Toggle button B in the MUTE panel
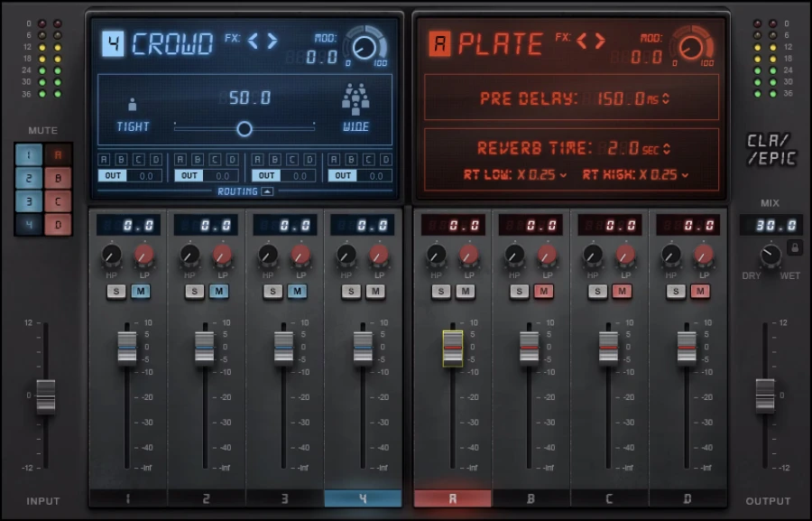 click(x=58, y=178)
